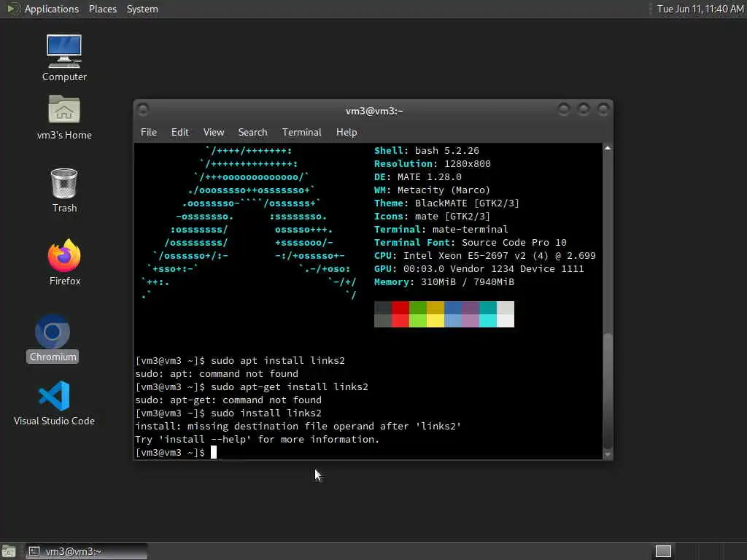Open the Computer desktop icon
Viewport: 747px width, 560px height.
point(64,57)
